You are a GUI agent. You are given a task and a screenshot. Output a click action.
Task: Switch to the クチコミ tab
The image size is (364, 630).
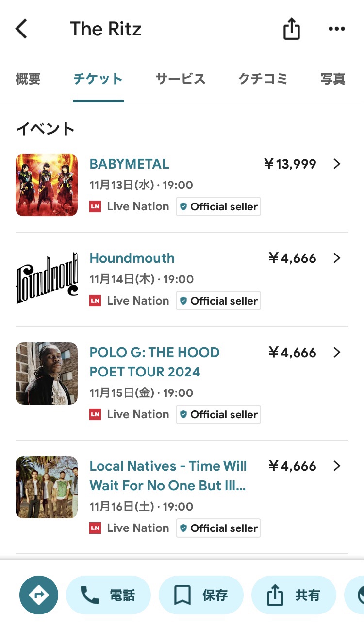(263, 79)
